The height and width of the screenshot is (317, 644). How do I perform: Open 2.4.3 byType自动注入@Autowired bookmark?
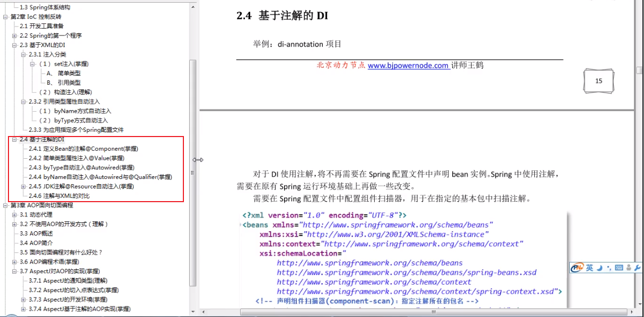(82, 167)
